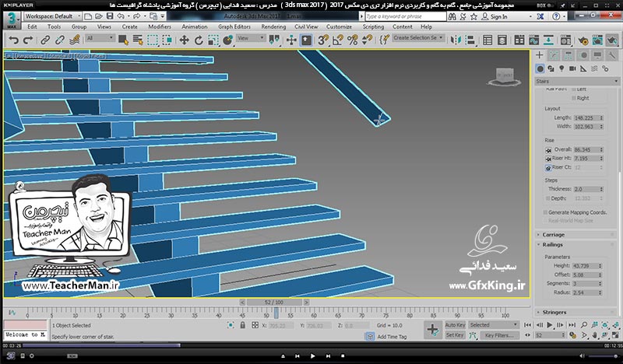
Task: Click the Render Production teapot icon
Action: (612, 40)
